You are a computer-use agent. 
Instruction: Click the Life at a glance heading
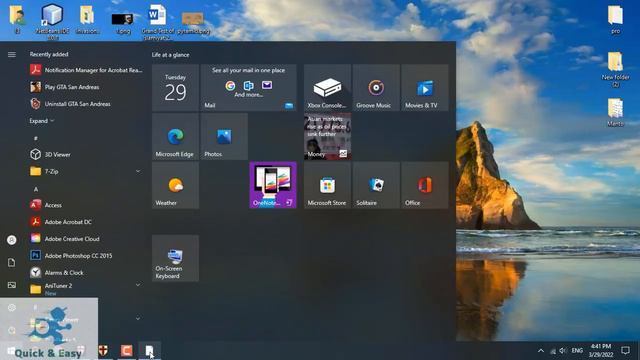[171, 55]
